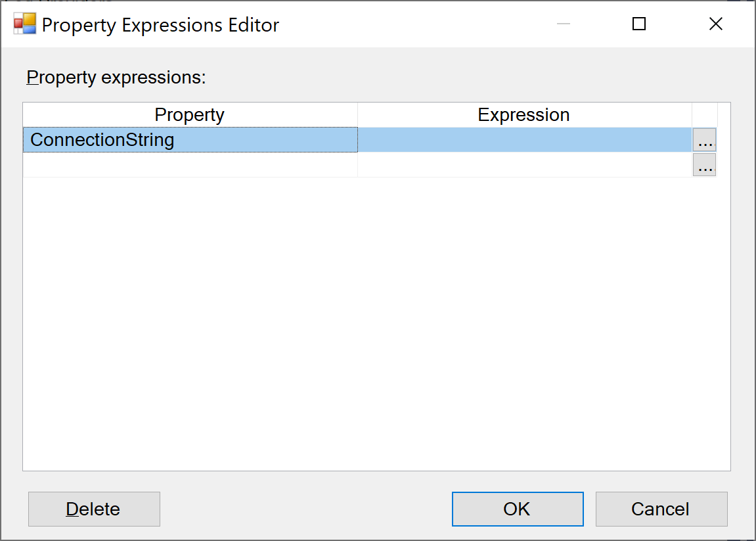The width and height of the screenshot is (756, 541).
Task: Click the minimize button of the editor window
Action: coord(563,24)
